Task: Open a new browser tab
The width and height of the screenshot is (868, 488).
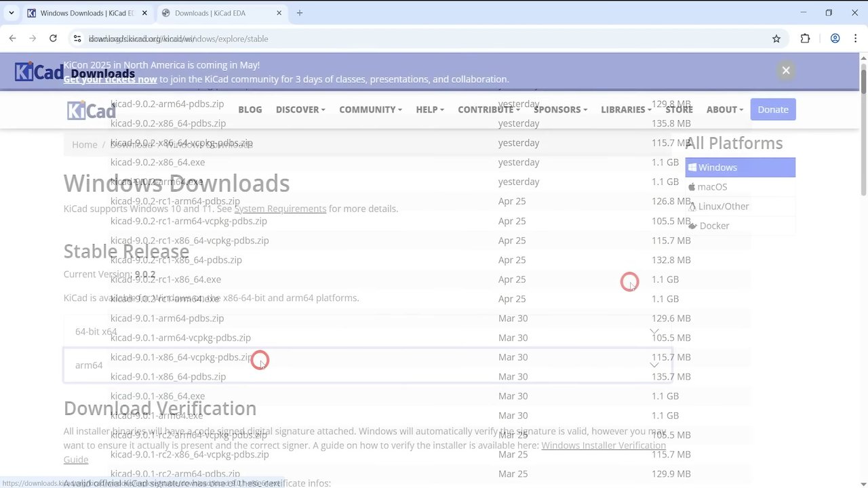Action: click(300, 13)
